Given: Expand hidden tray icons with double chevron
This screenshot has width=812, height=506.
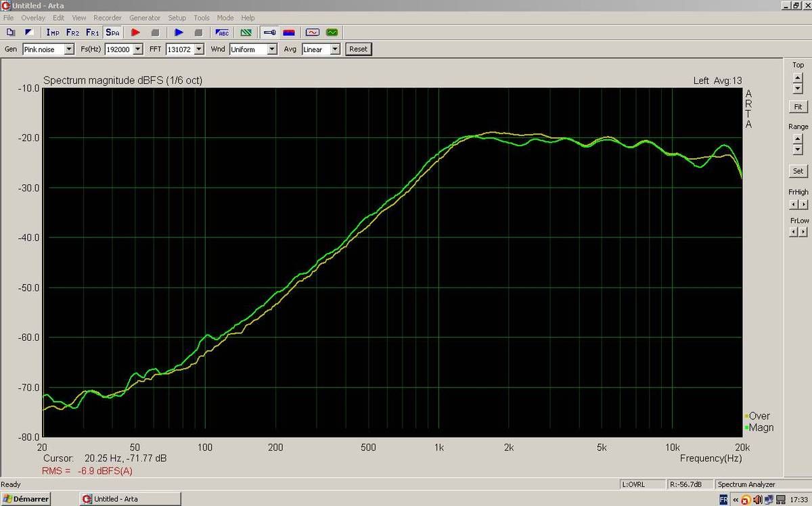Looking at the screenshot, I should (736, 499).
